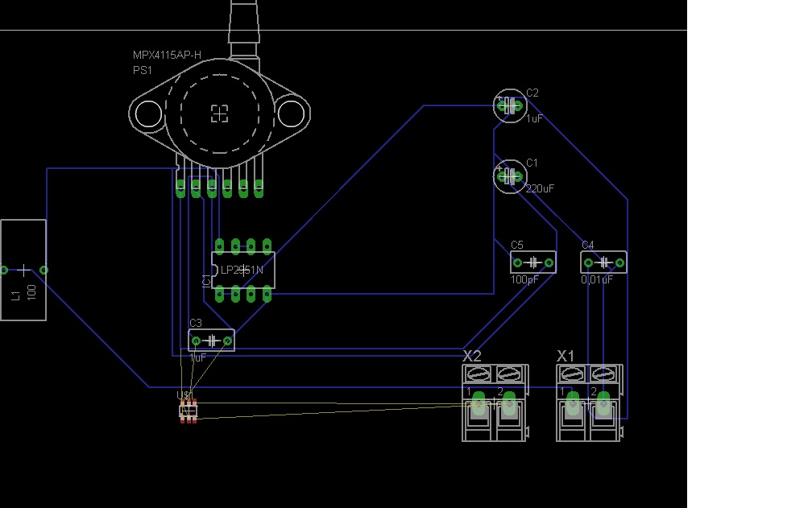812x508 pixels.
Task: Click the bottom-left pad of IC1
Action: [220, 294]
